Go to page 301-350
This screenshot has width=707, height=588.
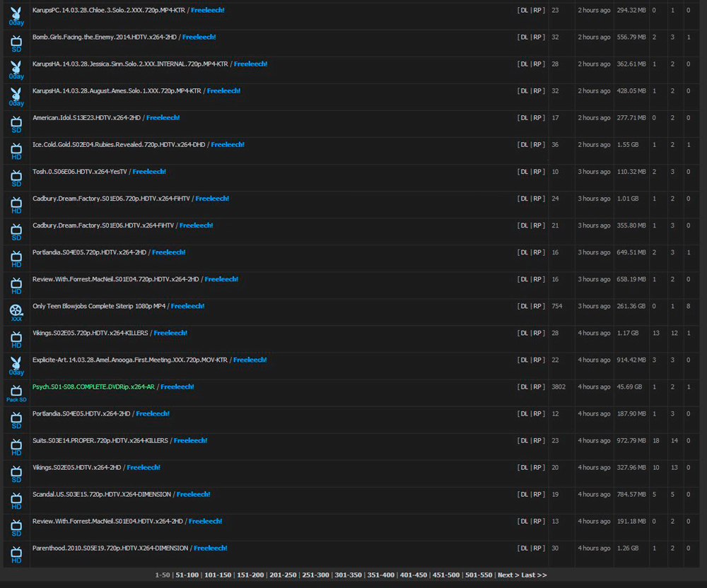click(348, 575)
